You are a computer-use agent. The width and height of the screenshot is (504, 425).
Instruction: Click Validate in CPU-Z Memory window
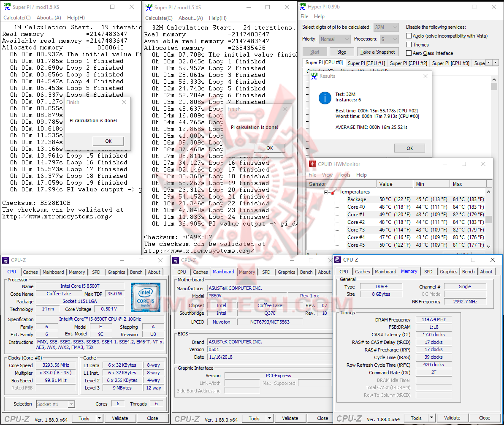point(452,418)
